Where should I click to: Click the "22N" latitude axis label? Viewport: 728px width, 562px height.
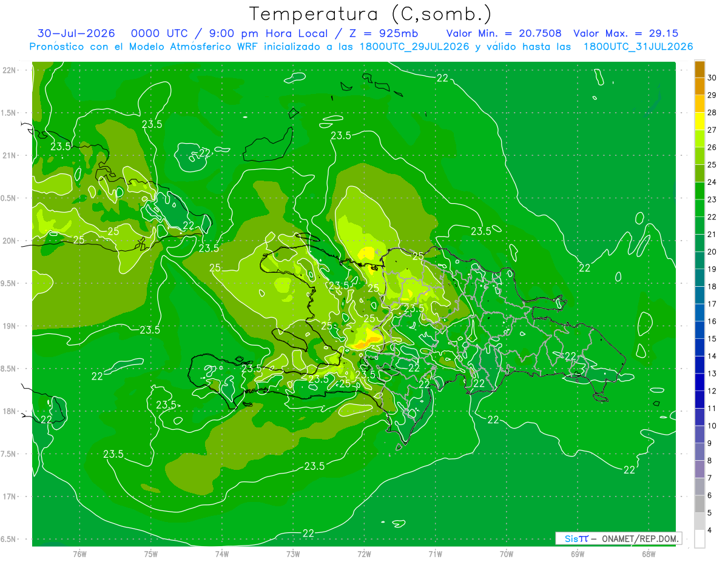[10, 70]
